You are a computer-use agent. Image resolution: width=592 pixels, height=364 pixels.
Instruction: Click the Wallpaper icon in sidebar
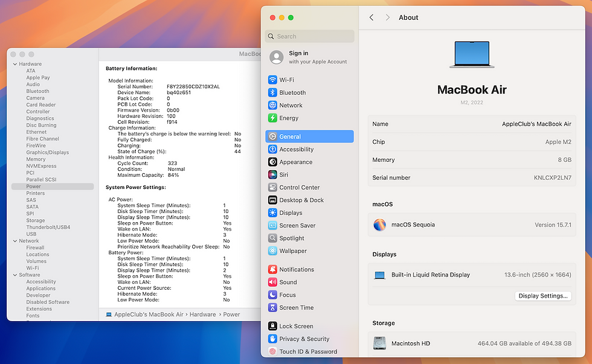pos(272,251)
